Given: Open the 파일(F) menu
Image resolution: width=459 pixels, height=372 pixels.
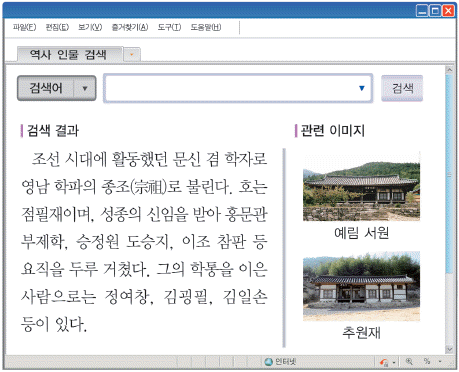Looking at the screenshot, I should click(x=24, y=27).
